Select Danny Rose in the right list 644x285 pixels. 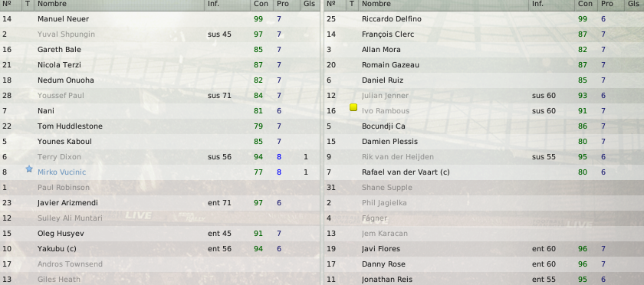pos(383,264)
